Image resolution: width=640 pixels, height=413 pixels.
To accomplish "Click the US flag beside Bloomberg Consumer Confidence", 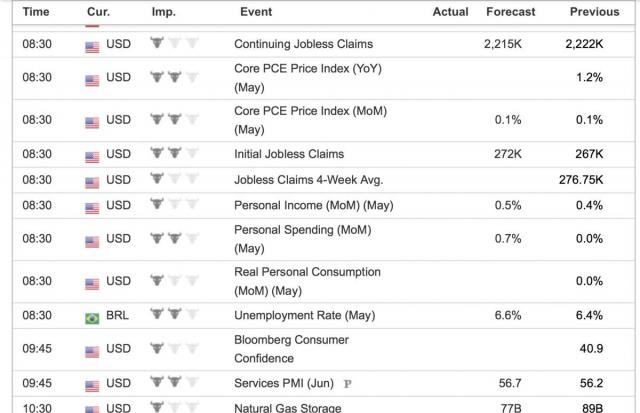I will pyautogui.click(x=92, y=352).
